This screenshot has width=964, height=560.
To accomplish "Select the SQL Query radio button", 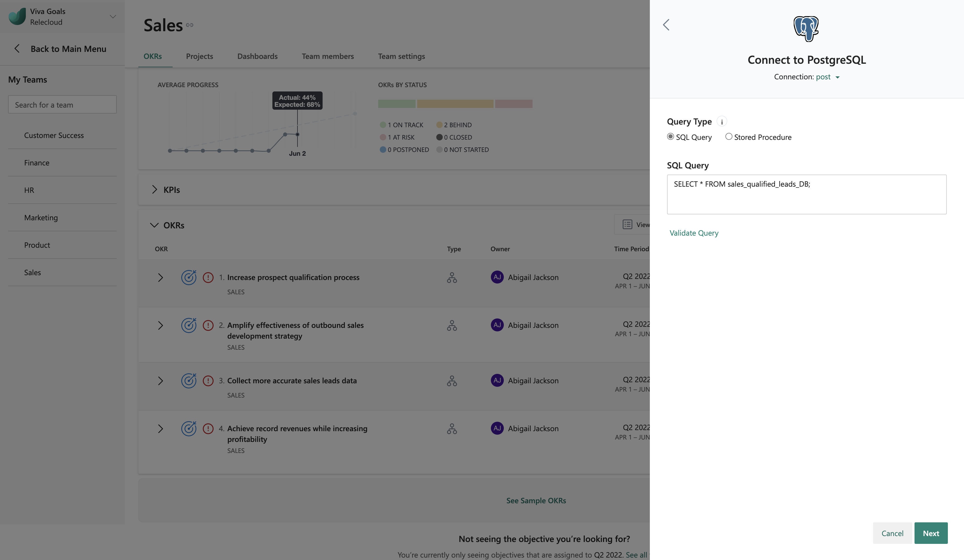I will 670,137.
